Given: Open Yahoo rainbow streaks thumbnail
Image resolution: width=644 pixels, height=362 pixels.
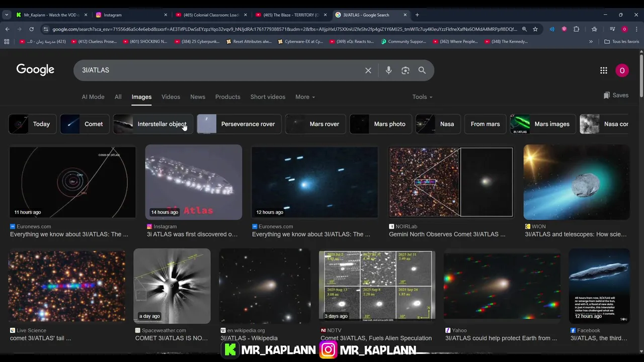Looking at the screenshot, I should (502, 286).
